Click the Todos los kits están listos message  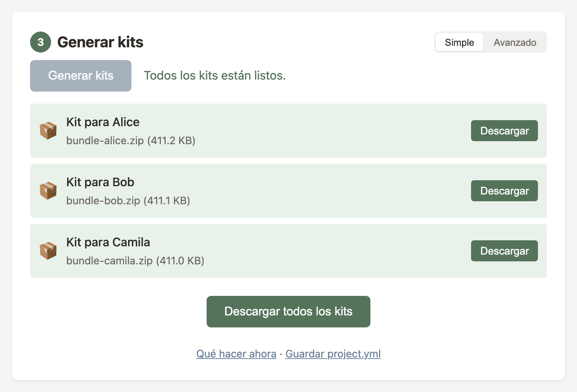point(214,75)
